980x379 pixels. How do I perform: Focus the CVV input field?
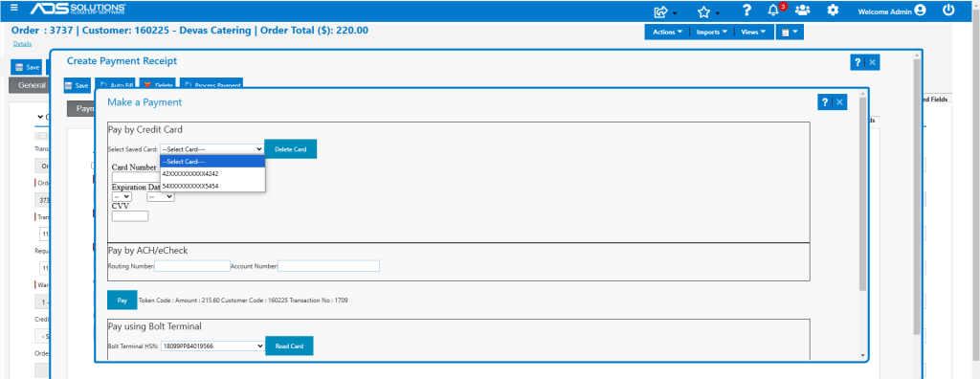coord(130,216)
